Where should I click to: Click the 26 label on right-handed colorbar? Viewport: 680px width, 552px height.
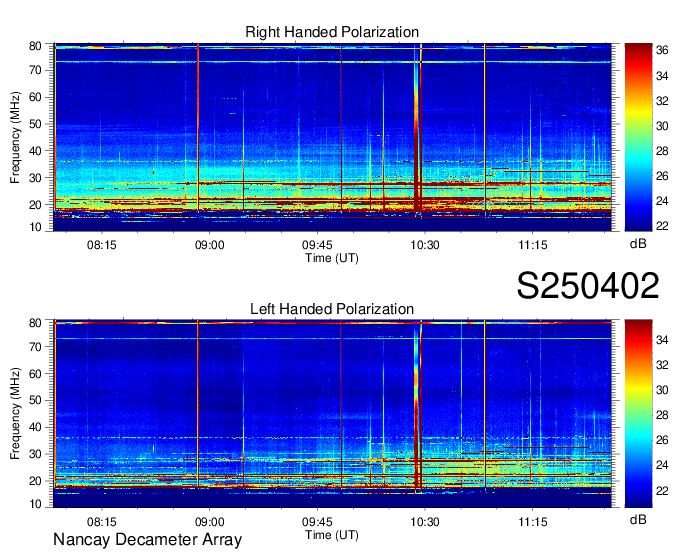(662, 176)
